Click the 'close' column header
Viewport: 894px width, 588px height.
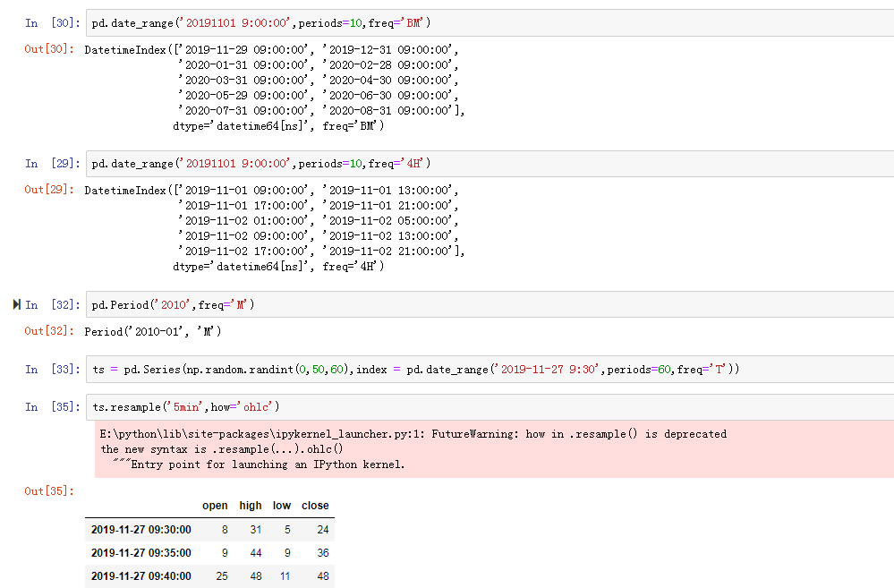click(x=315, y=506)
